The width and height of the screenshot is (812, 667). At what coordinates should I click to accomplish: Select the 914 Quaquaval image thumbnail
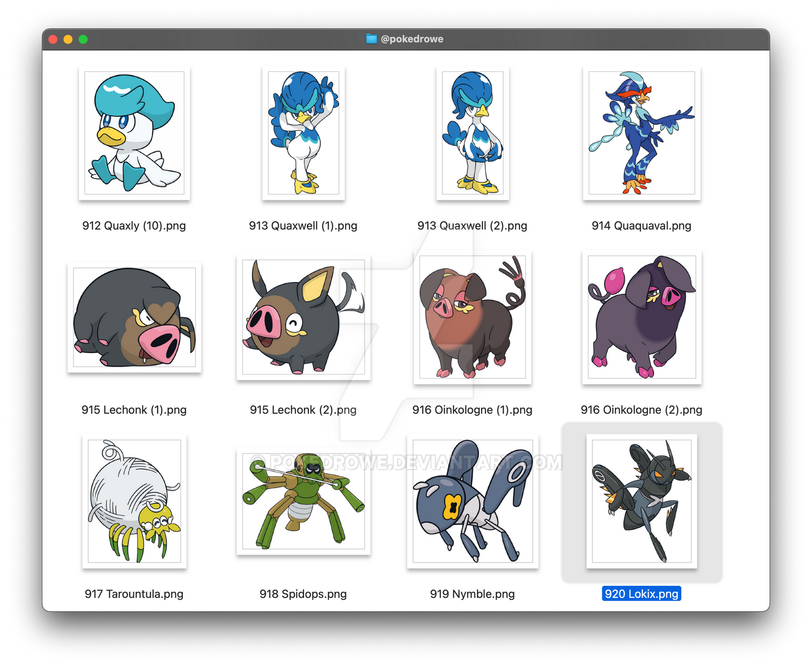coord(642,133)
